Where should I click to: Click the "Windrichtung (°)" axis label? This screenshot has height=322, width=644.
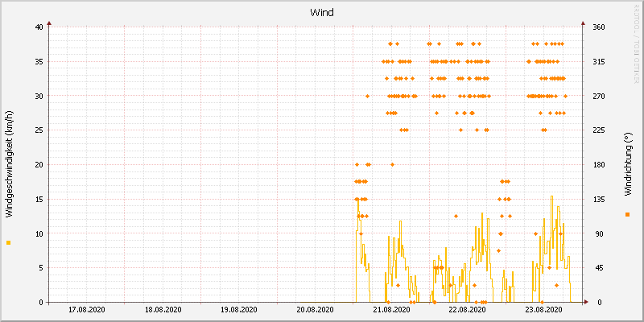627,164
